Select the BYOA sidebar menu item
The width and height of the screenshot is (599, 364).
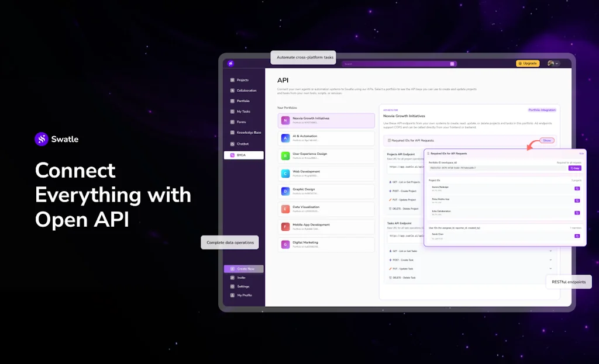243,155
